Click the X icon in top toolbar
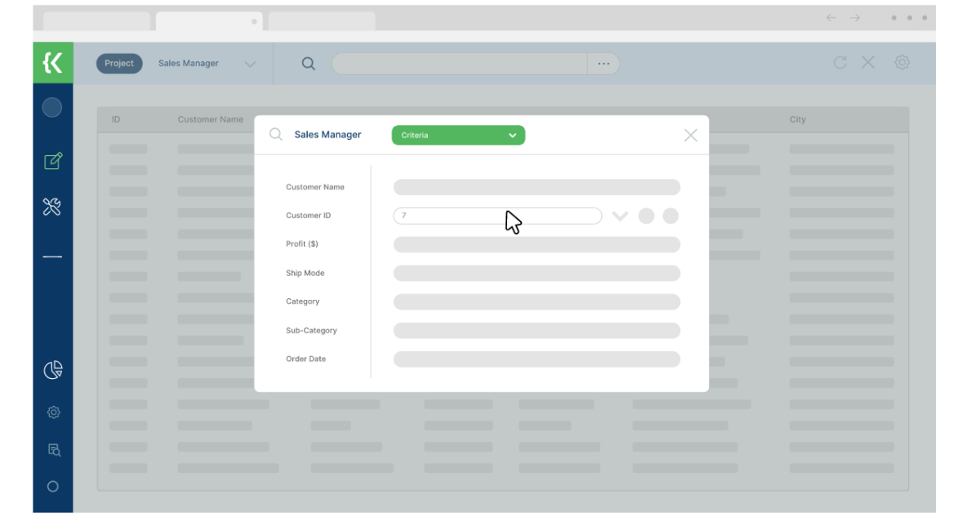 coord(868,63)
